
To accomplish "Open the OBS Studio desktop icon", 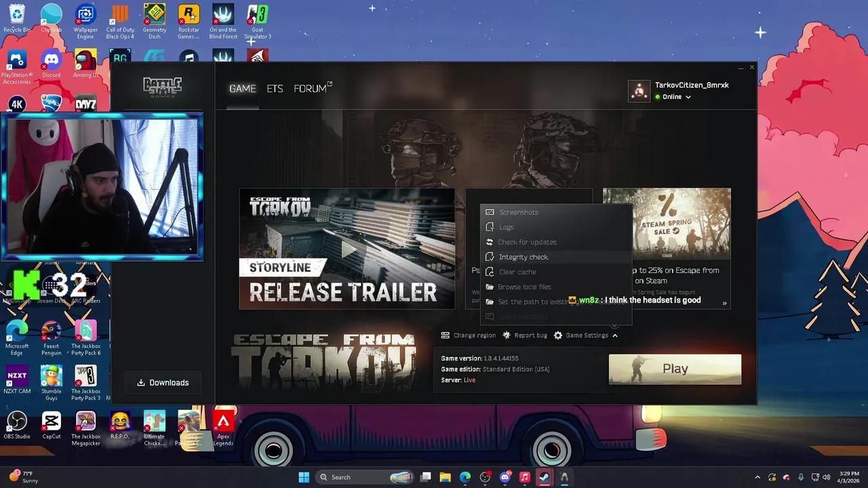I will pyautogui.click(x=17, y=426).
